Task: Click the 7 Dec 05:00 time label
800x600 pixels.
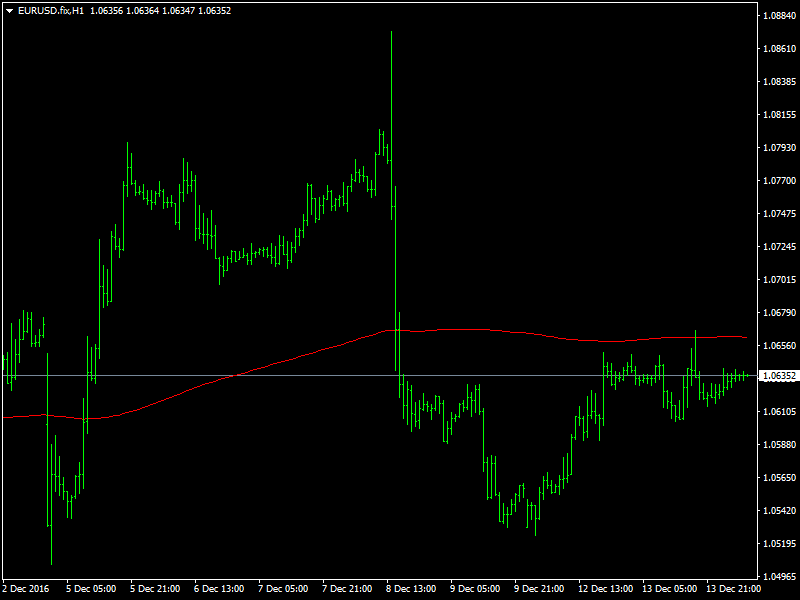Action: coord(283,589)
